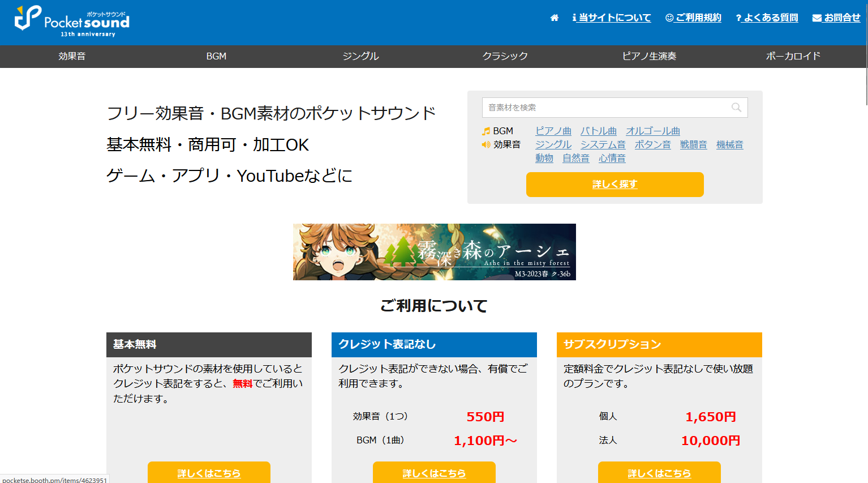The height and width of the screenshot is (483, 868).
Task: Click the 1,650円 price
Action: point(711,417)
